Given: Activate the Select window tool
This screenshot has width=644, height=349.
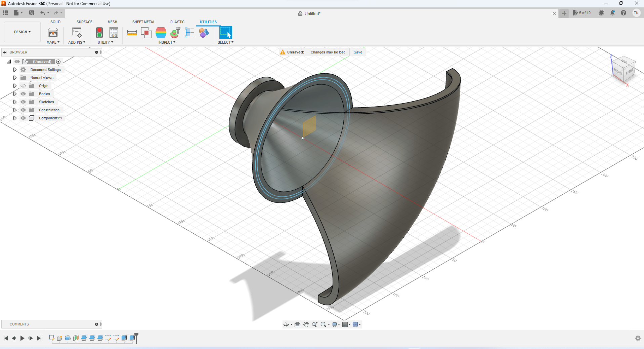Looking at the screenshot, I should (x=226, y=33).
